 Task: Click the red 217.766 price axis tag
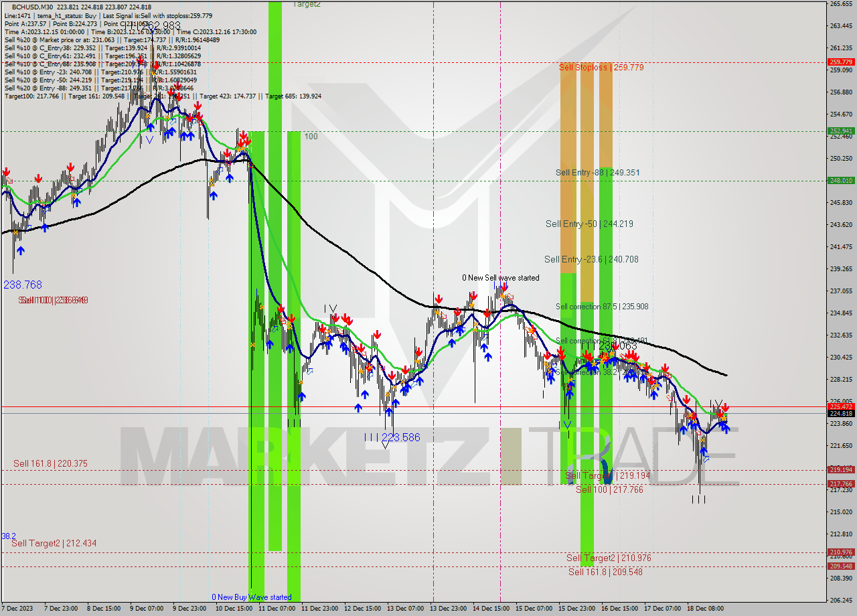[841, 483]
